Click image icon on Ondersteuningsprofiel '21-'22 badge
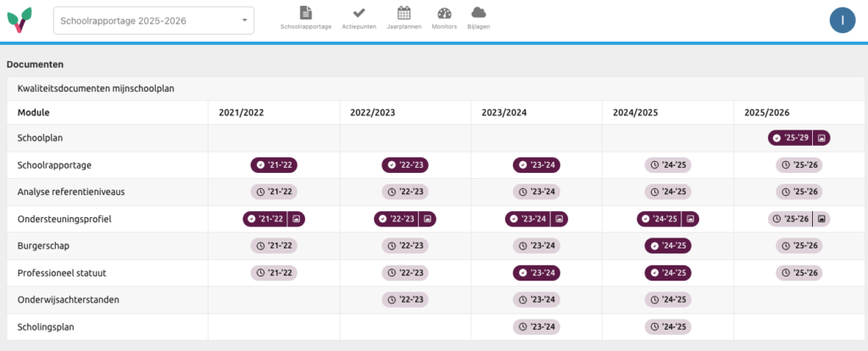 296,219
